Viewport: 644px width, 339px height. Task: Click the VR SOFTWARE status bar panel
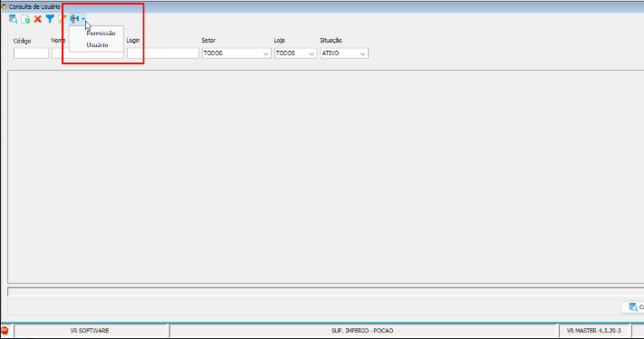[90, 330]
